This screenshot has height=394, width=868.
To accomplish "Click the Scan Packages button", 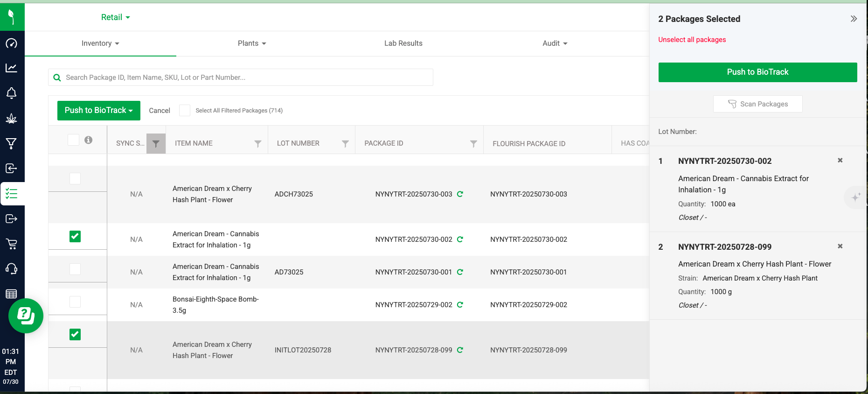I will (x=757, y=104).
